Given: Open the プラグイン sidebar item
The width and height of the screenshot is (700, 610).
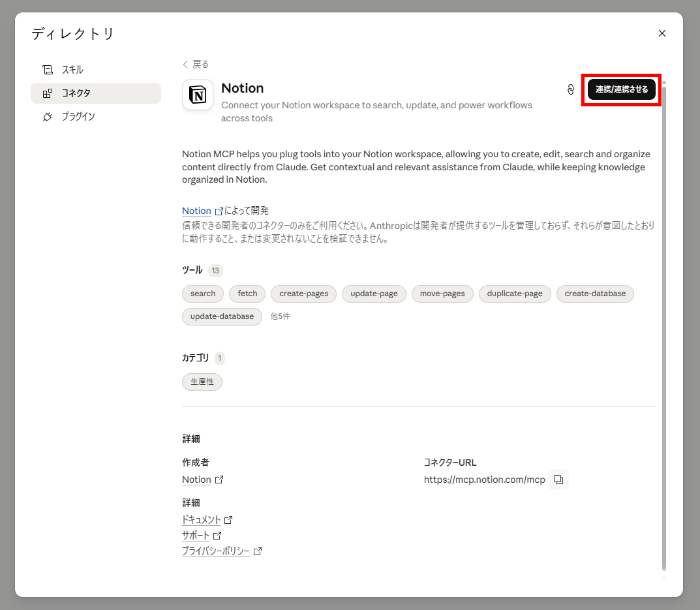Looking at the screenshot, I should [95, 117].
